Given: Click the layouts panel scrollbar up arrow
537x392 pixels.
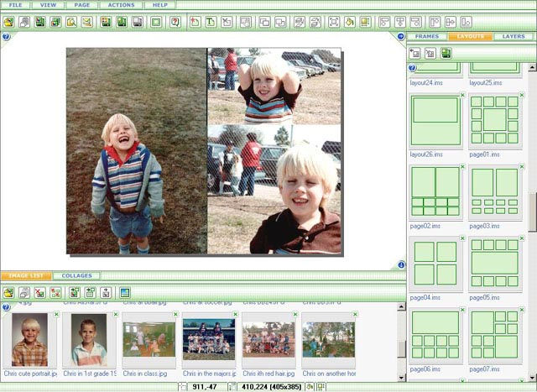Looking at the screenshot, I should (532, 67).
